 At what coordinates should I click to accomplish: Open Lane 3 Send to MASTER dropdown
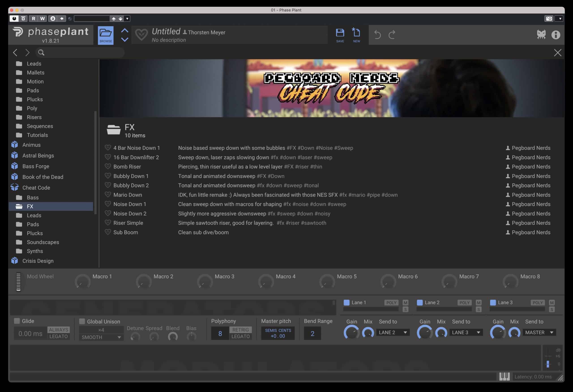point(539,332)
